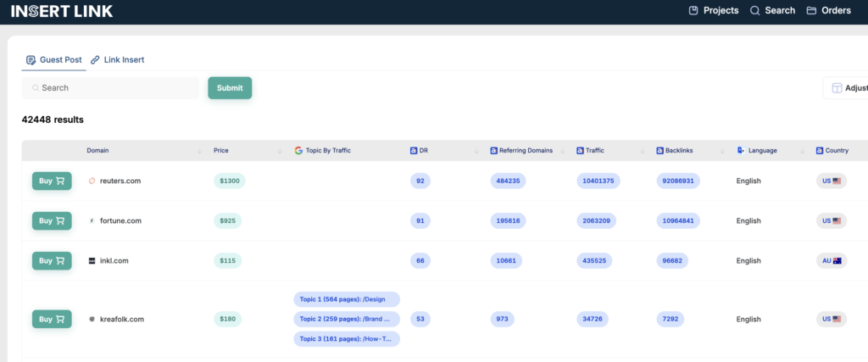Click traffic value 34726
Viewport: 868px width, 362px height.
click(593, 320)
